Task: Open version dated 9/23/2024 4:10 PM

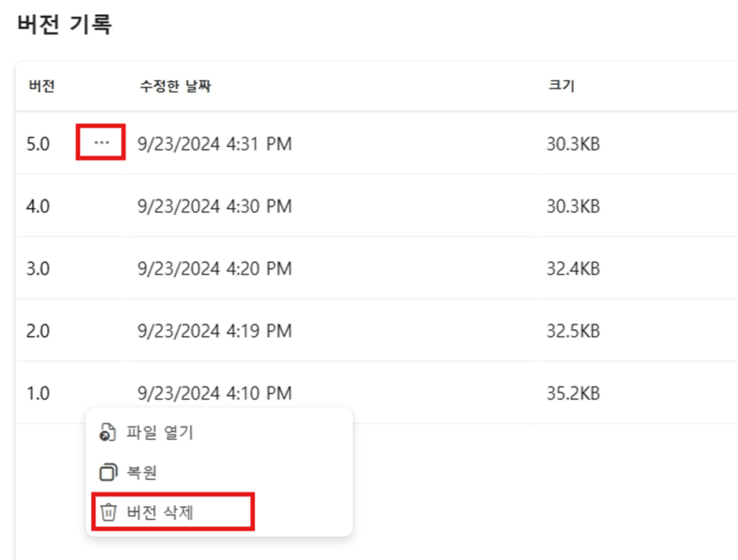Action: tap(214, 393)
